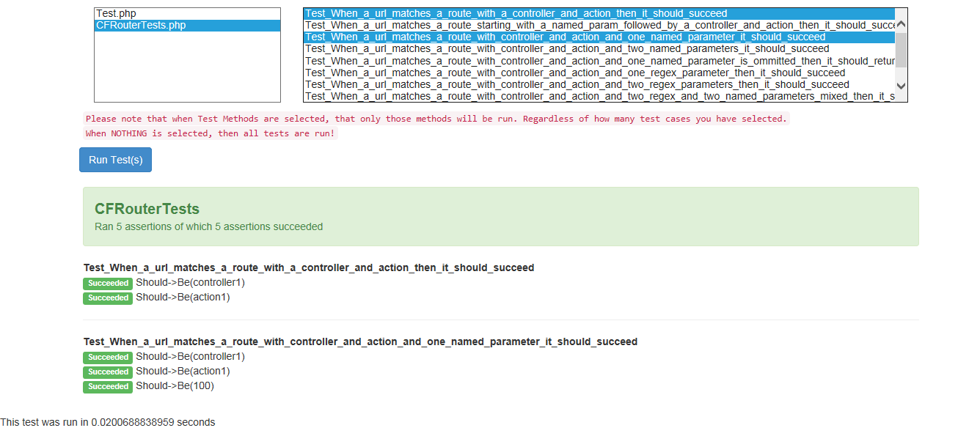This screenshot has height=436, width=980.
Task: Select the two_named_parameters test method
Action: 513,48
